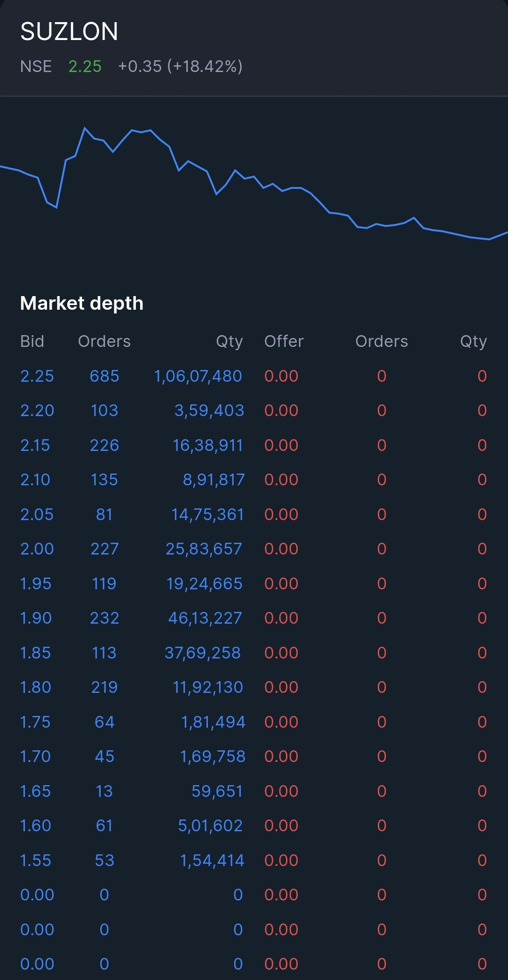508x980 pixels.
Task: Select bid price 1.60
Action: pos(36,826)
